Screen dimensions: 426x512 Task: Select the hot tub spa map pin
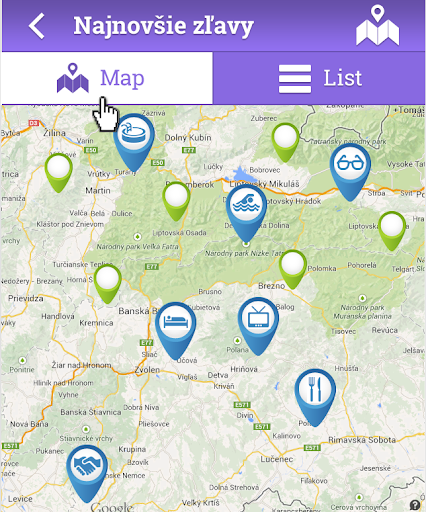tap(134, 142)
